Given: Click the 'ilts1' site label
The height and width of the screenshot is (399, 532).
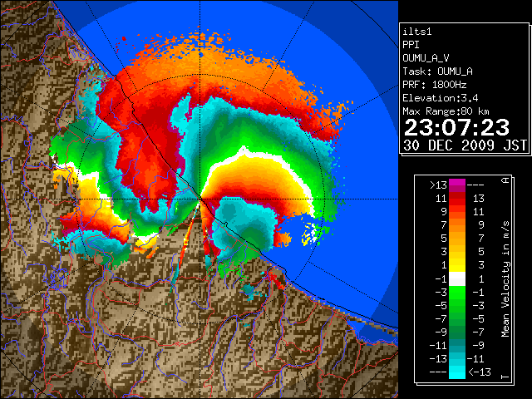Looking at the screenshot, I should click(417, 32).
